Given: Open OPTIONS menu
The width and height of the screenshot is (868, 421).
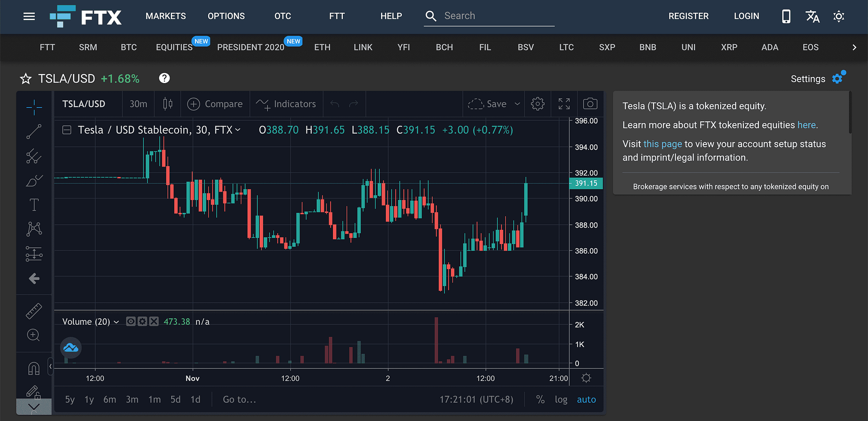Looking at the screenshot, I should [x=226, y=16].
